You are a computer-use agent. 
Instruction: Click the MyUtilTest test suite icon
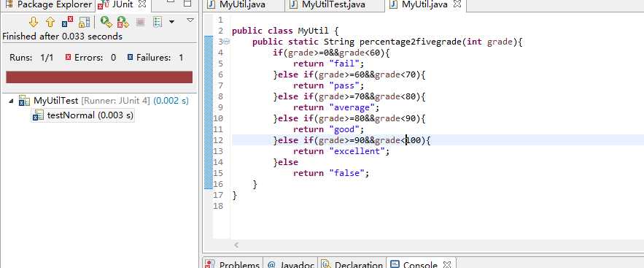click(x=24, y=101)
